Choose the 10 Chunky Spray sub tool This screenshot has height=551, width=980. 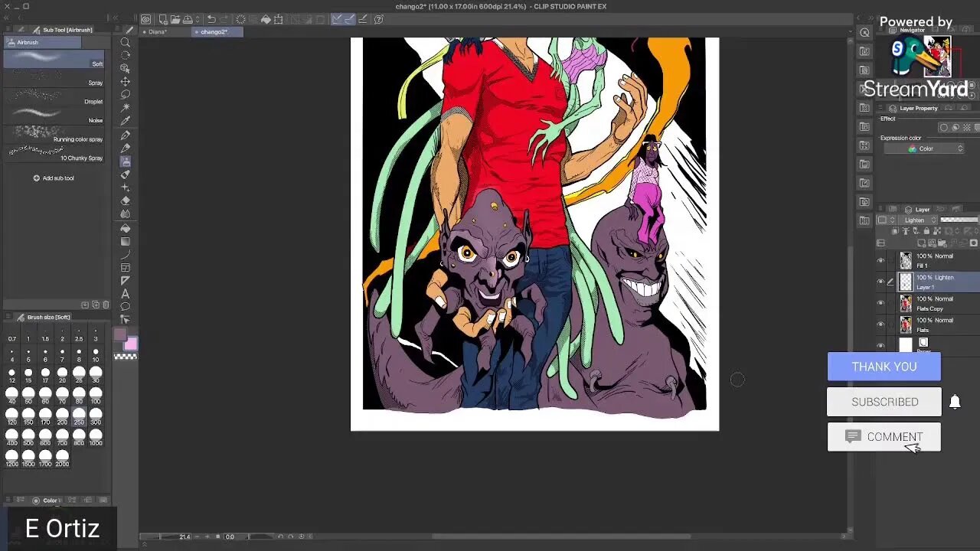click(54, 153)
